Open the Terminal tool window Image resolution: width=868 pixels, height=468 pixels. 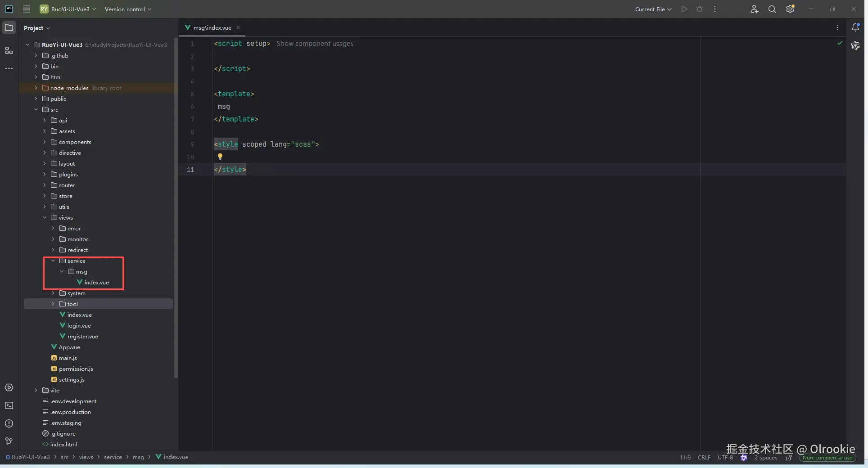(x=9, y=405)
